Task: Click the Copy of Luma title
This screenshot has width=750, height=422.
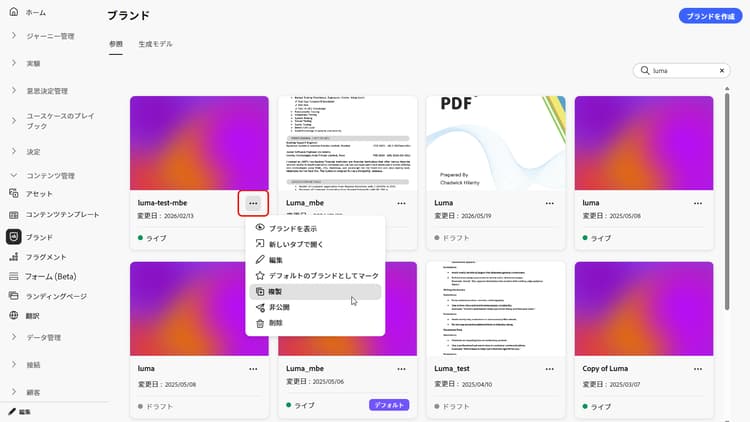Action: [x=605, y=368]
